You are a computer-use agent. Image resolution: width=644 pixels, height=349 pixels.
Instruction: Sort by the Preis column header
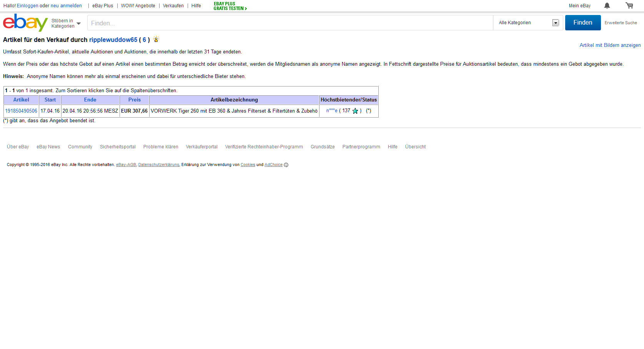coord(135,100)
